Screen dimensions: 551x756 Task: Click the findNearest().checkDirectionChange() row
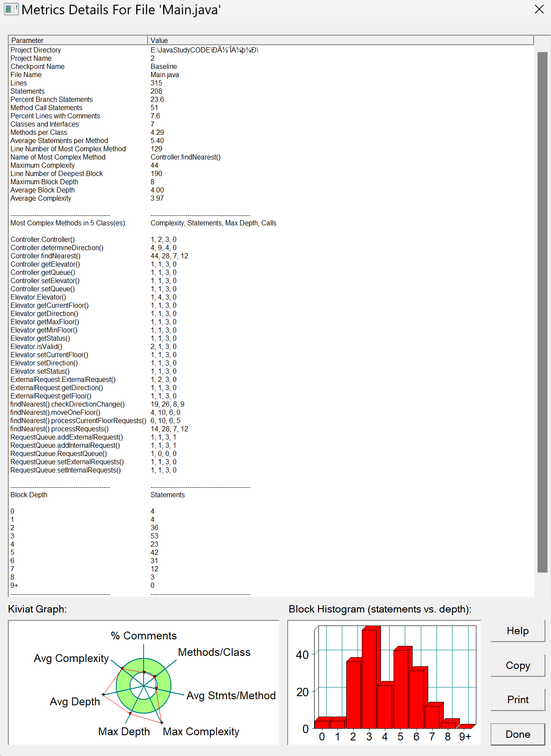point(271,404)
